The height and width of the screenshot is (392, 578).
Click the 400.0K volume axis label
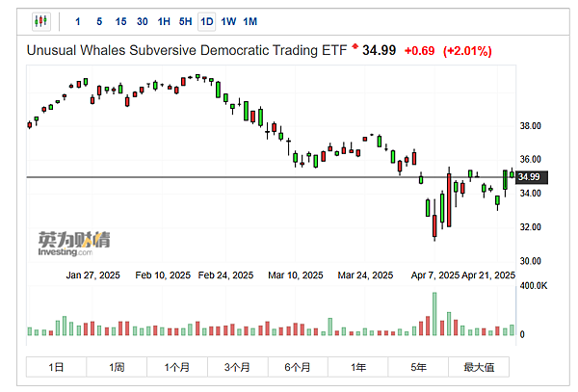534,286
